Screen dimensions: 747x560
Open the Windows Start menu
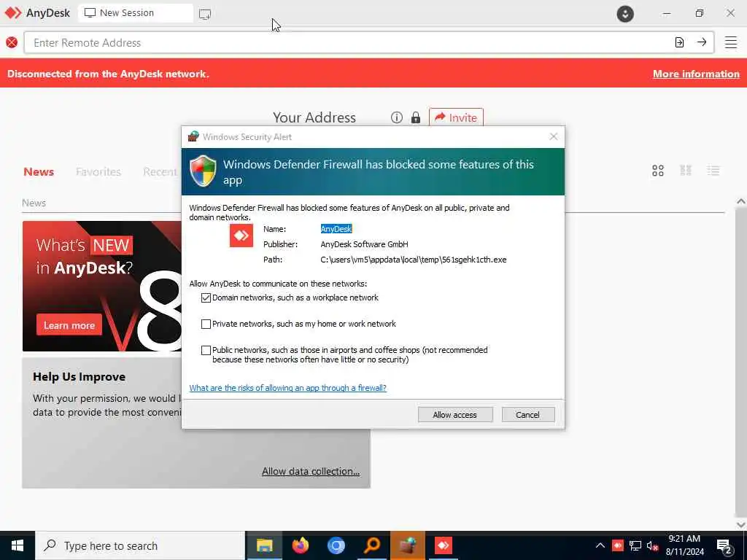tap(18, 545)
